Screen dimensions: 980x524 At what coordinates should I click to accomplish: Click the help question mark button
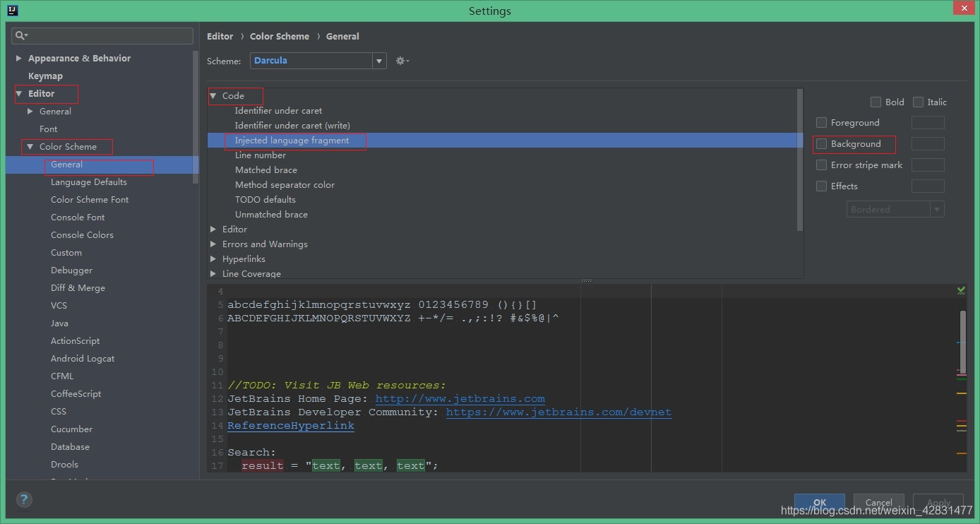click(x=24, y=499)
